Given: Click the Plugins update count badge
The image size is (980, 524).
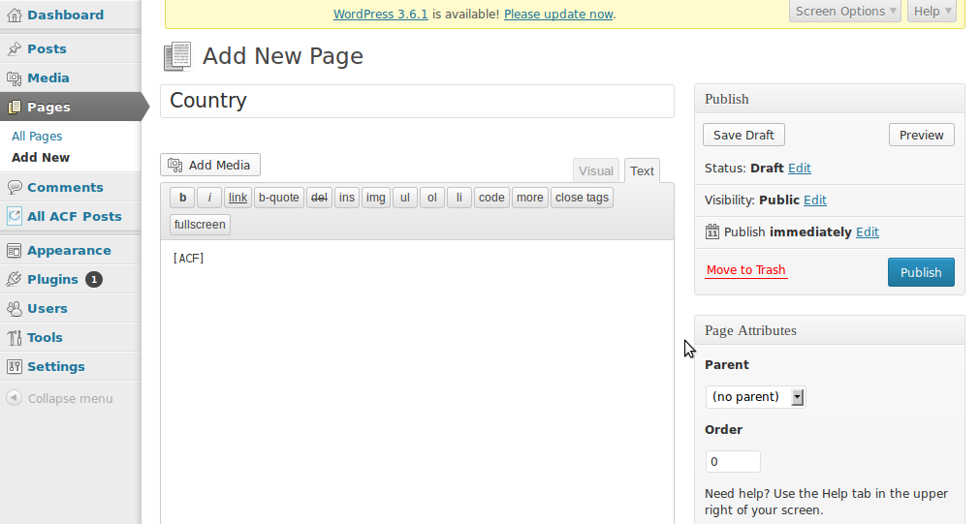Looking at the screenshot, I should (94, 279).
